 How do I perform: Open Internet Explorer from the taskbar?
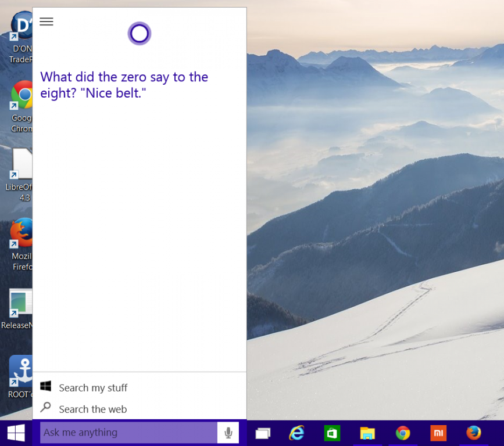click(x=296, y=433)
